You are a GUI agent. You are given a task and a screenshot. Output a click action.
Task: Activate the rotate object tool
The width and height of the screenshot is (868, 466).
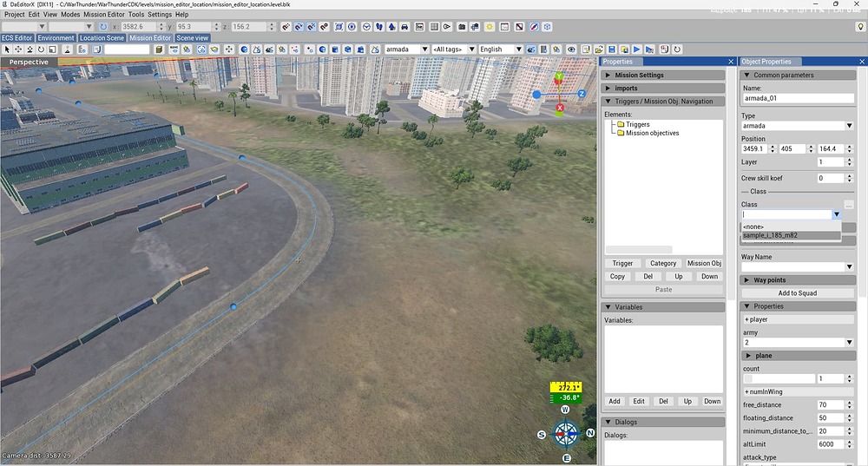[41, 49]
